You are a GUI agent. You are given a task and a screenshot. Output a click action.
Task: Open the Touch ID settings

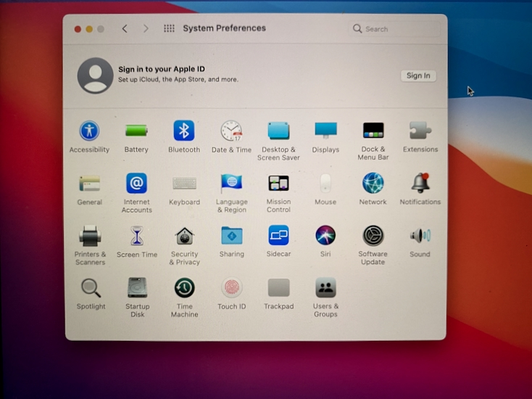tap(231, 288)
